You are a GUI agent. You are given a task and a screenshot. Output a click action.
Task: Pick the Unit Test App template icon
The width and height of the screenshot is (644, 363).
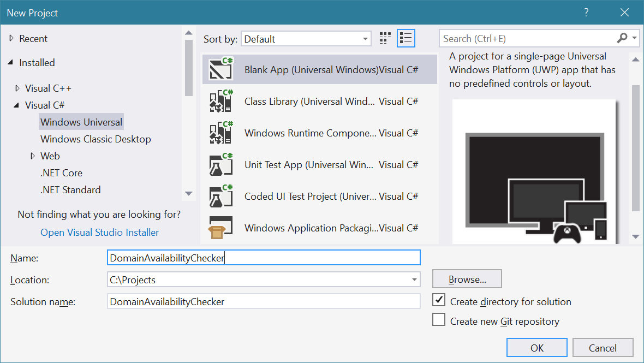tap(221, 164)
